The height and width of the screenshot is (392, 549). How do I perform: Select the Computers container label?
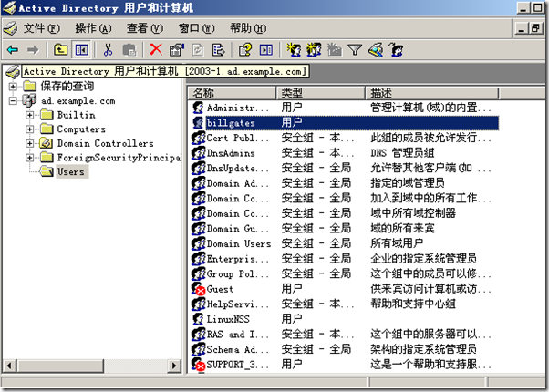point(81,129)
